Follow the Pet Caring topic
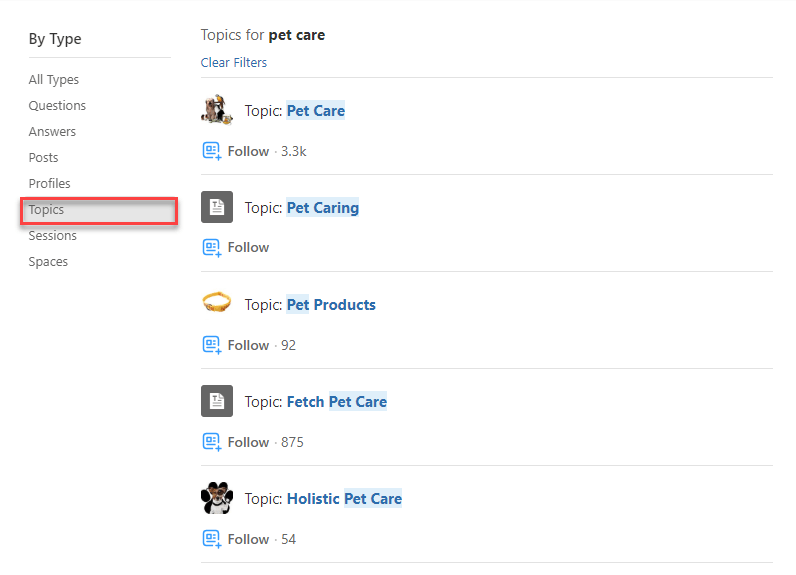The image size is (796, 575). click(x=248, y=248)
